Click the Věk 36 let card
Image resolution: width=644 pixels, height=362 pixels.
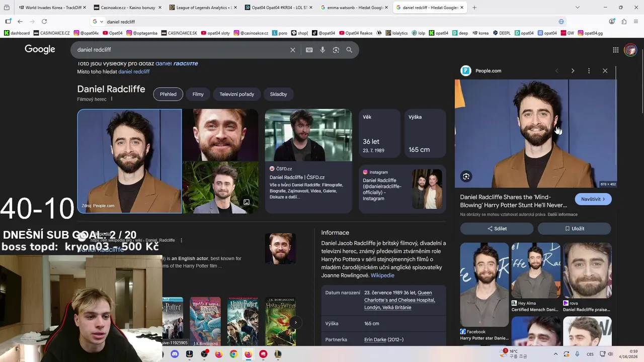(379, 133)
